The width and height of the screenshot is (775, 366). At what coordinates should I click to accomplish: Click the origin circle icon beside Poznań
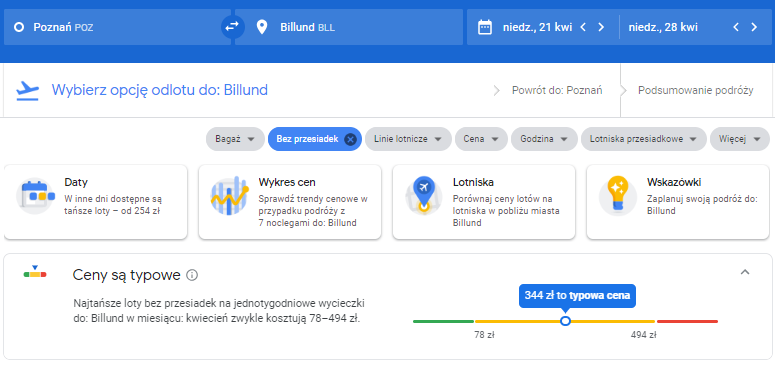click(19, 27)
